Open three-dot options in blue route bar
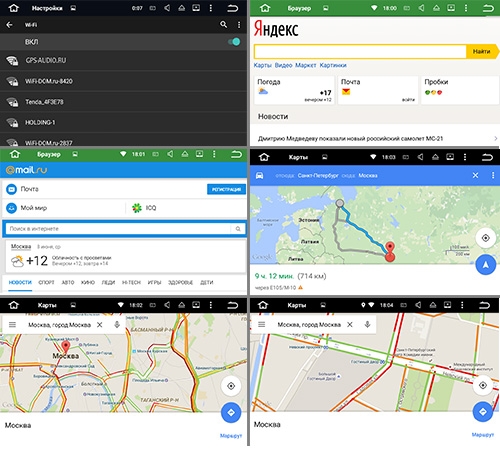The width and height of the screenshot is (500, 451). (493, 175)
